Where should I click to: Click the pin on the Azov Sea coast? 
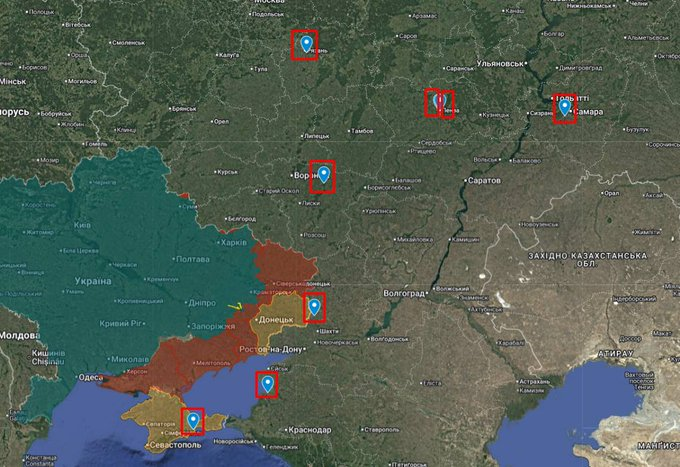point(267,383)
